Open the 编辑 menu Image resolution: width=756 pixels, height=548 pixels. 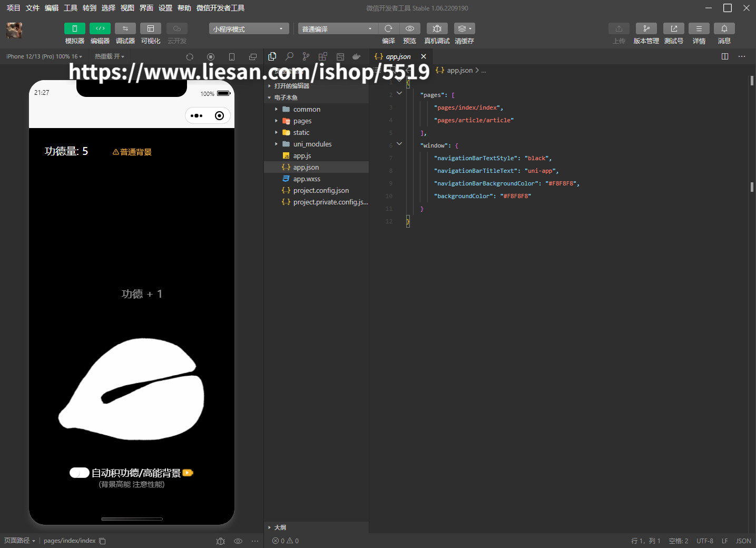52,8
